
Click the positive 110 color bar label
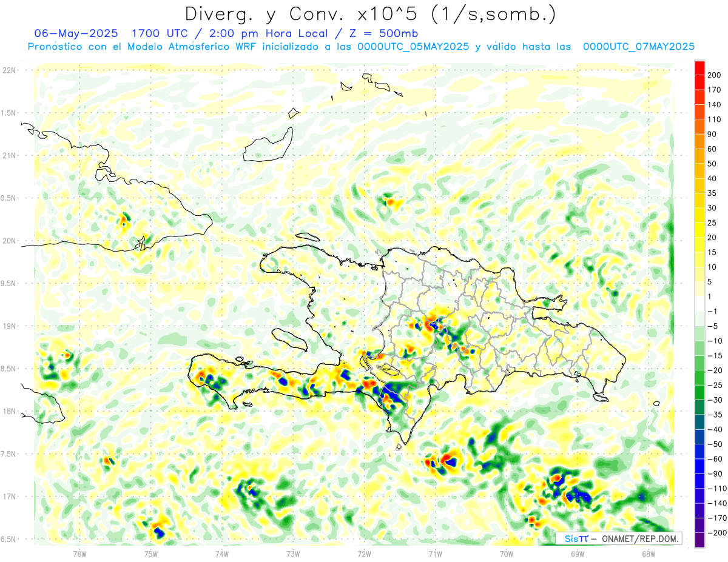click(714, 119)
